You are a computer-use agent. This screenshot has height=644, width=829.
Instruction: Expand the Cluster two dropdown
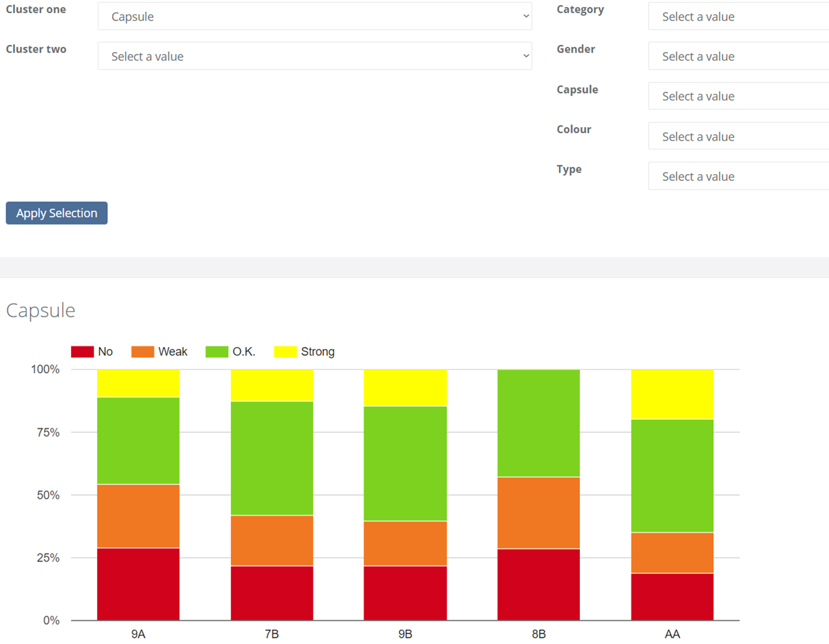point(315,56)
